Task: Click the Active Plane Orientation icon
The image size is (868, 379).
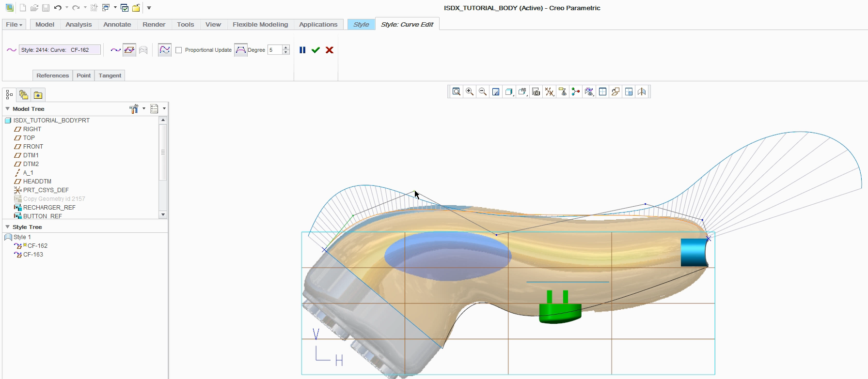Action: (x=615, y=91)
